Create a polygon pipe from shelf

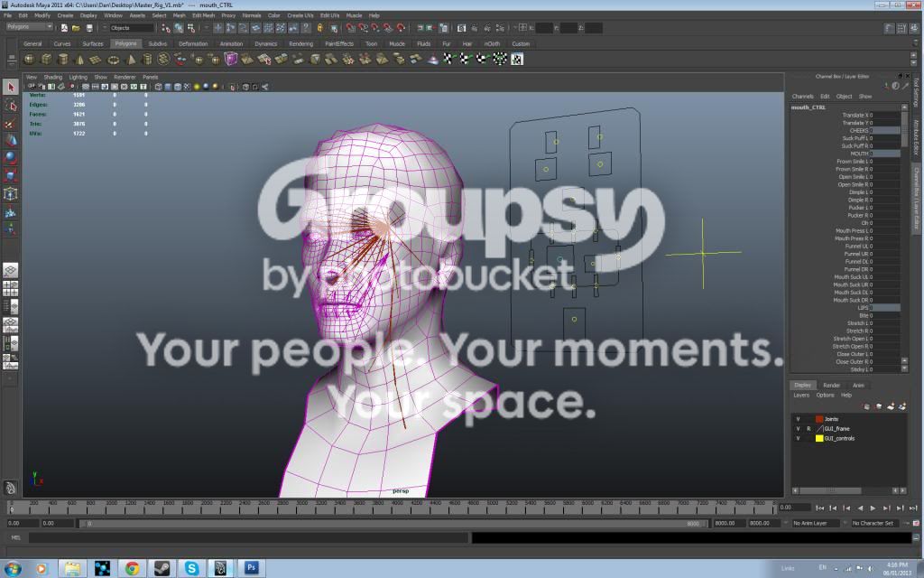point(147,59)
